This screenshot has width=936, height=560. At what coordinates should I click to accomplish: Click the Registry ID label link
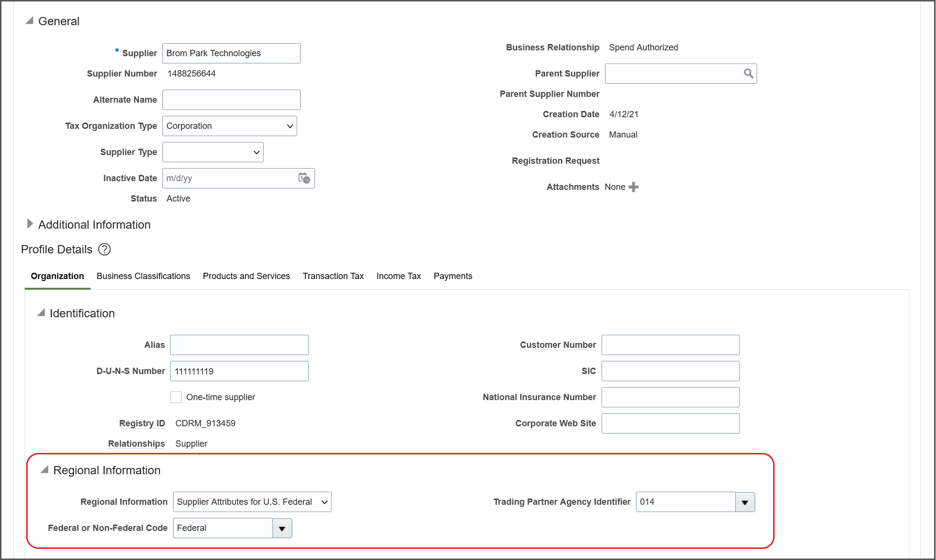coord(142,423)
